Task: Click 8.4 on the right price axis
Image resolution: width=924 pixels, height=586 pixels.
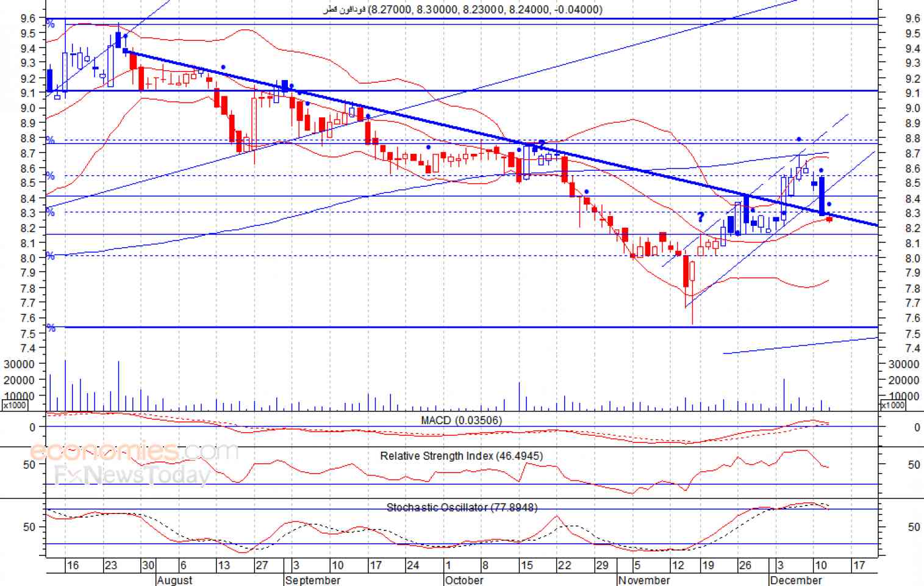Action: tap(913, 199)
